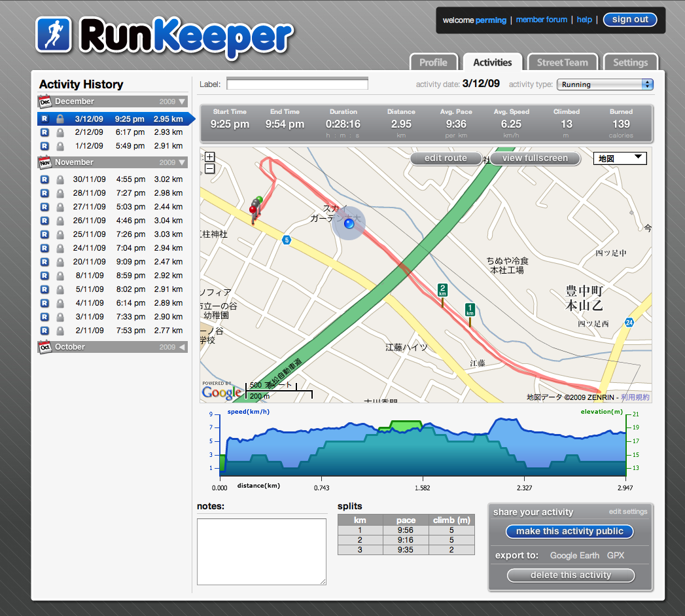
Task: Zoom out the map with minus button
Action: click(x=210, y=169)
